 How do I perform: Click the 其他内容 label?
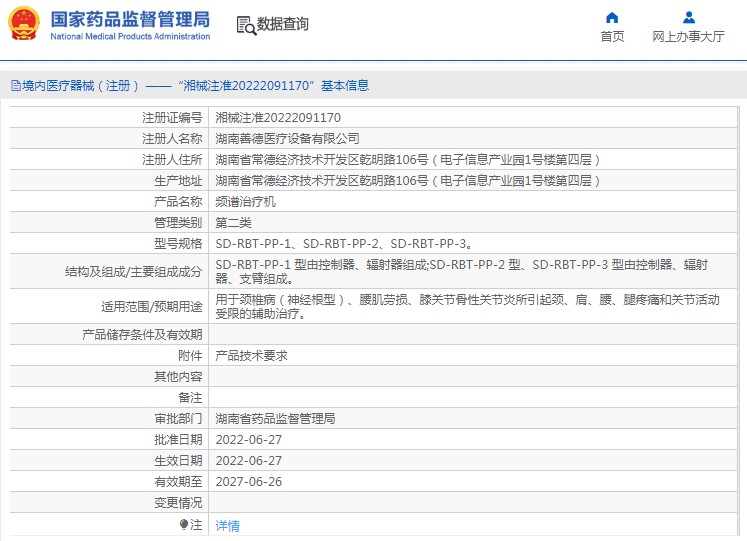click(x=178, y=377)
